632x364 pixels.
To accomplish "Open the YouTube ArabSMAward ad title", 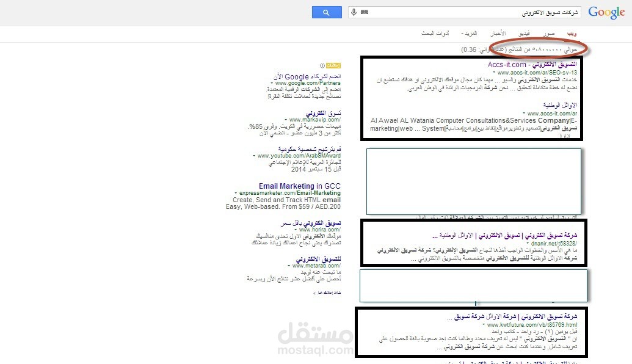I will pos(309,149).
